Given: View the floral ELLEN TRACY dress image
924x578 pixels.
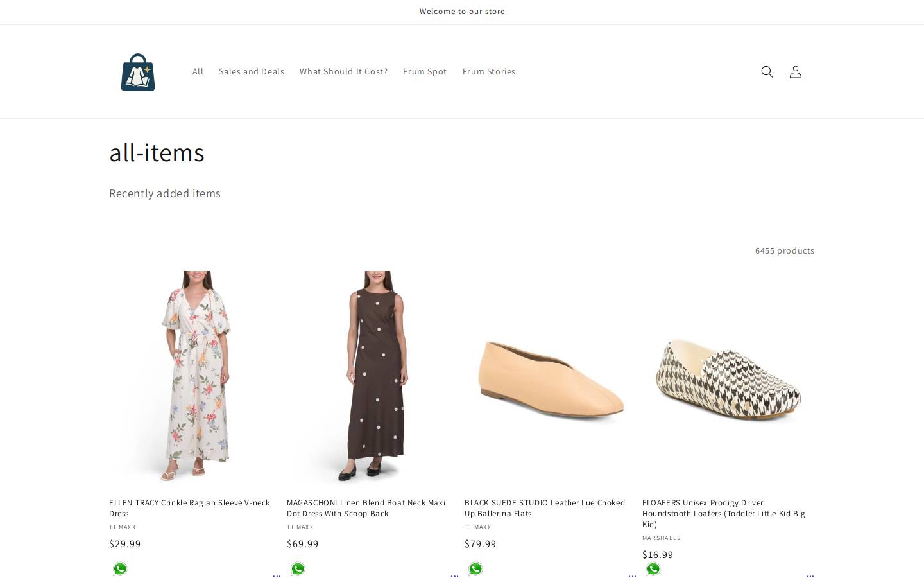Looking at the screenshot, I should point(195,378).
